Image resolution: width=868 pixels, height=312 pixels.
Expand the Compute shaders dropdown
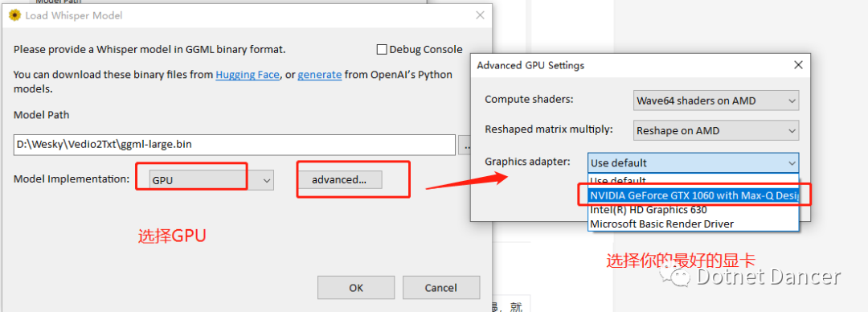[716, 101]
